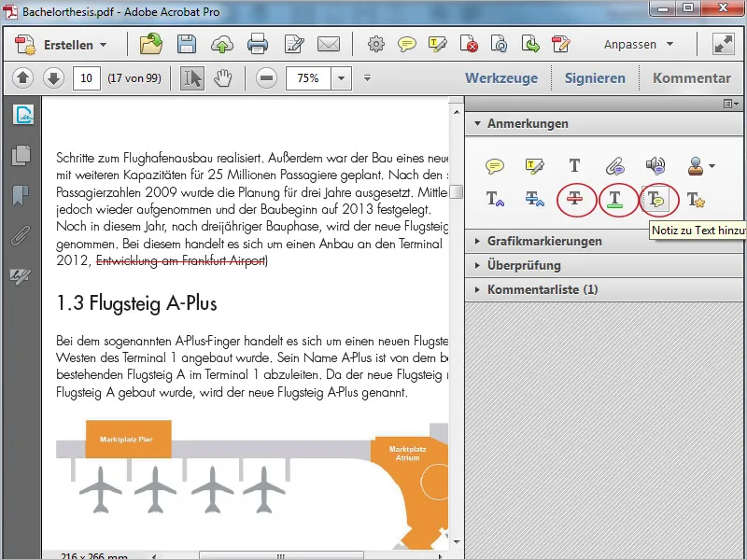Click the page number field showing 10
This screenshot has width=747, height=560.
tap(87, 78)
